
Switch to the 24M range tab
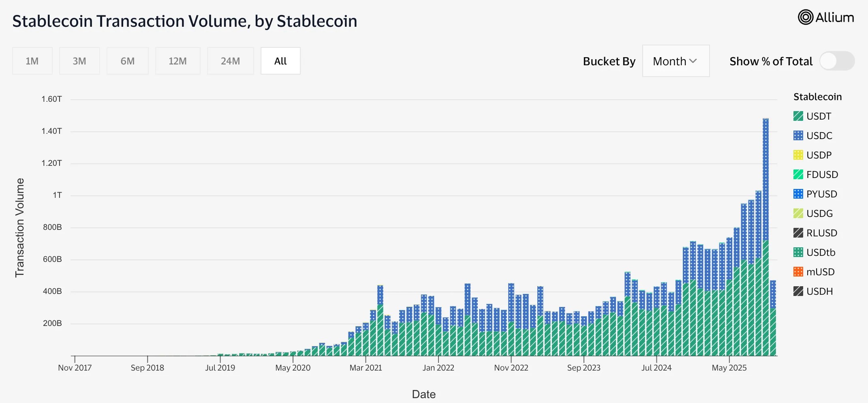pyautogui.click(x=230, y=61)
